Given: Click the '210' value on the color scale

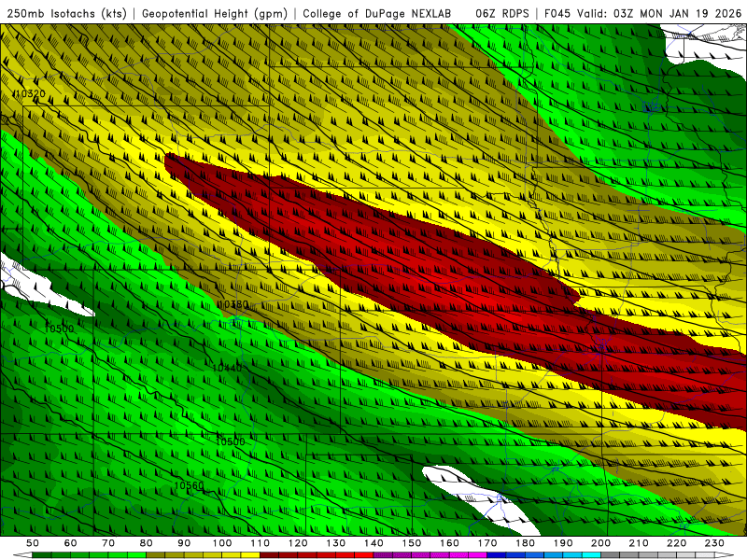Looking at the screenshot, I should coord(639,543).
